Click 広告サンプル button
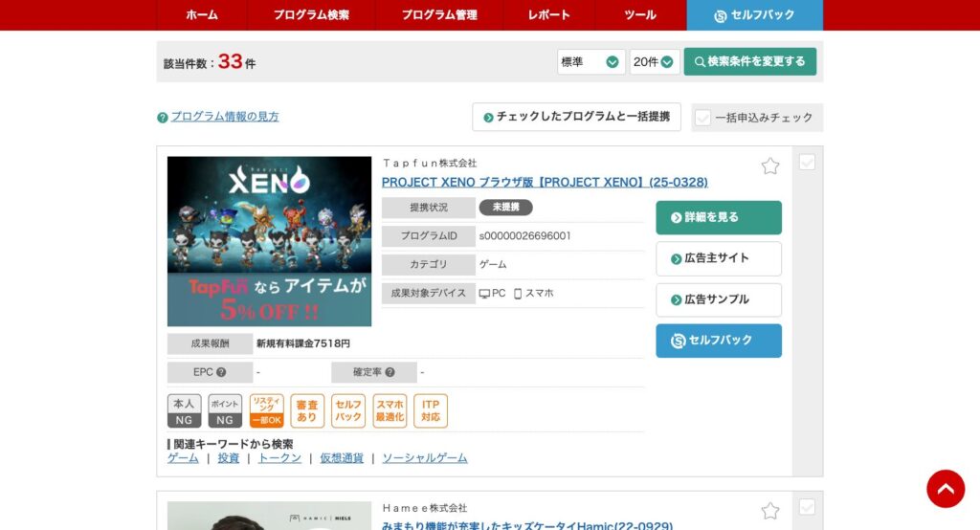 point(719,300)
